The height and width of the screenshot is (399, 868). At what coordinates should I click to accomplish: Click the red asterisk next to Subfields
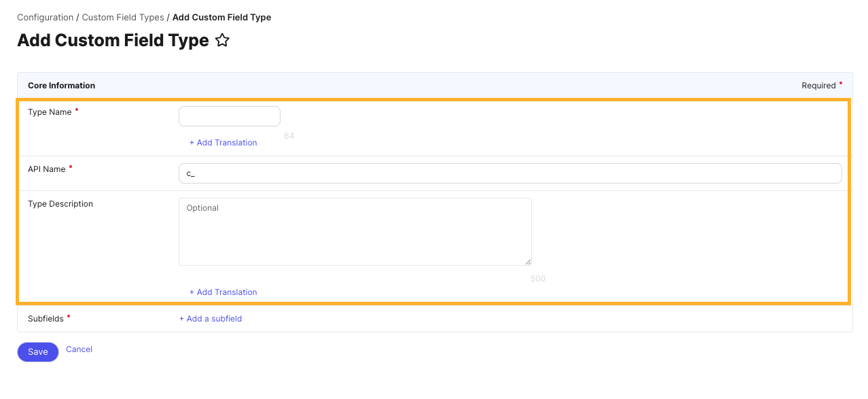(69, 315)
